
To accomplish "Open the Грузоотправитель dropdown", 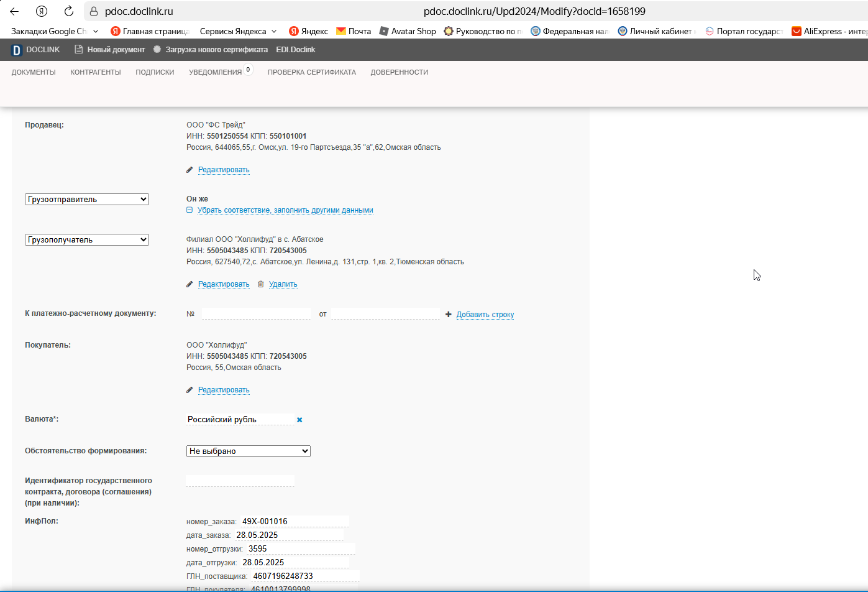I will point(87,200).
